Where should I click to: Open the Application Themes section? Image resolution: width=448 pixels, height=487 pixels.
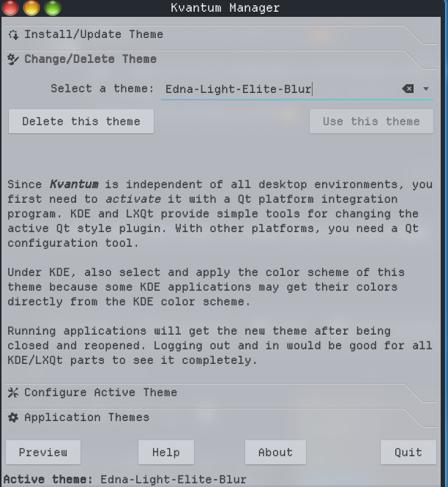click(86, 417)
